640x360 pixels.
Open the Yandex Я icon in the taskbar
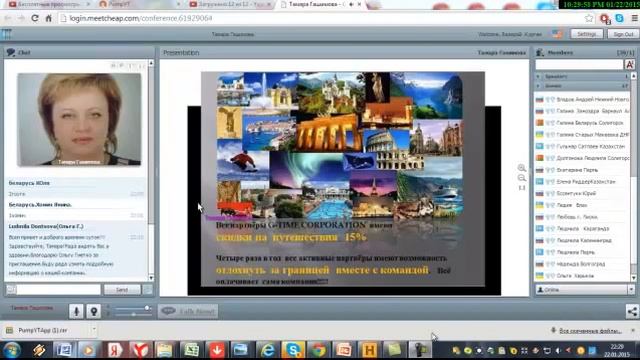[x=115, y=350]
